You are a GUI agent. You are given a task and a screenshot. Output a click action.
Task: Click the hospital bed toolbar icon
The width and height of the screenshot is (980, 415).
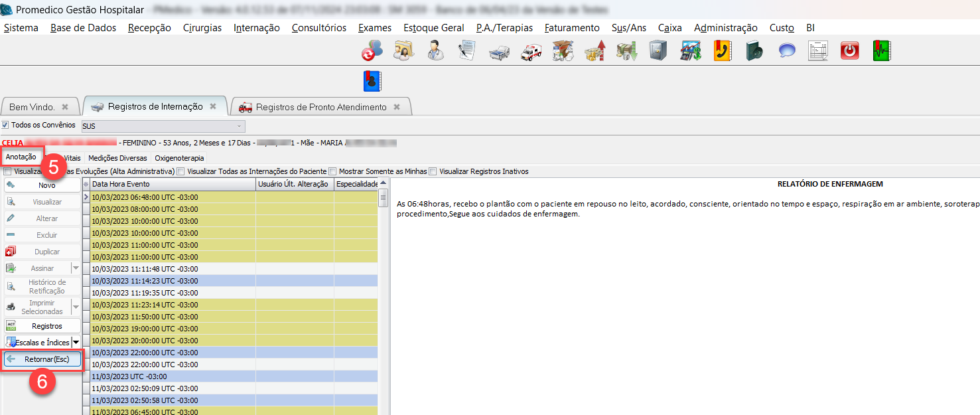499,51
